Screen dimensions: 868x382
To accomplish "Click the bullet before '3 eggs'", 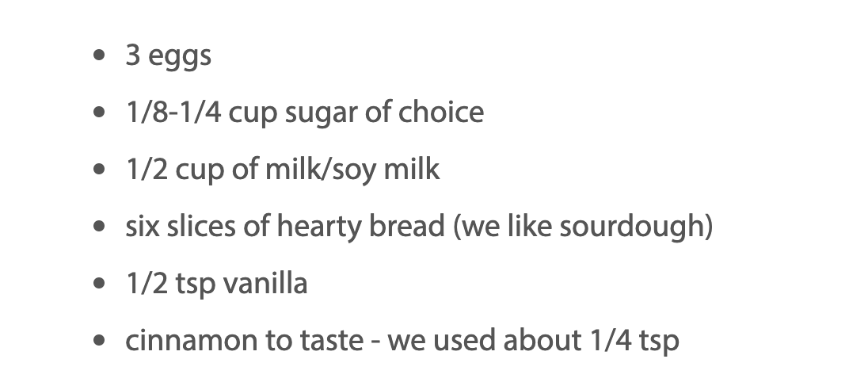I will click(x=99, y=54).
